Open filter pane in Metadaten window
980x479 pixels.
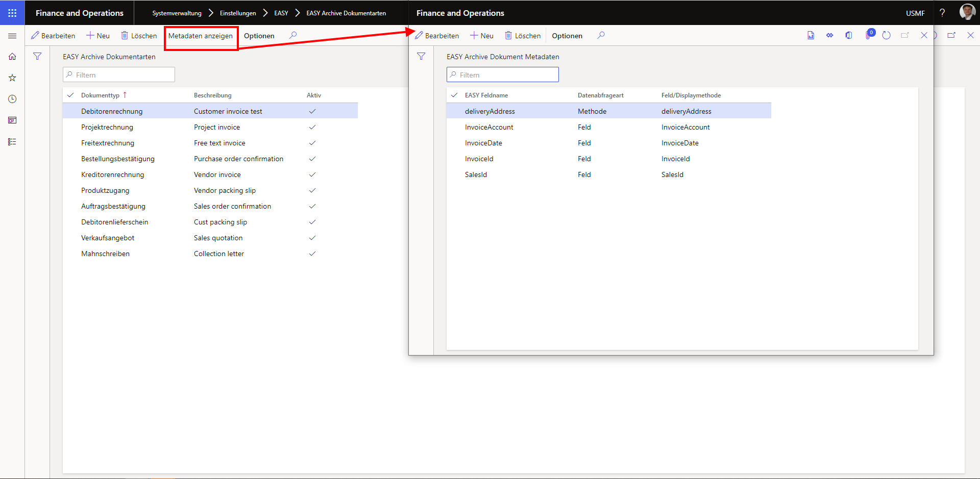pos(421,57)
